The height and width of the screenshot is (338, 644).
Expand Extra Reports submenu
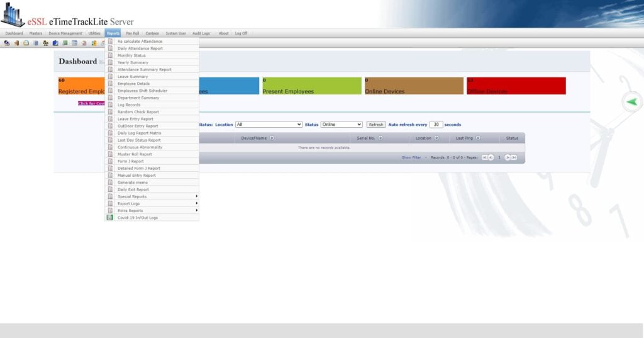[x=152, y=210]
